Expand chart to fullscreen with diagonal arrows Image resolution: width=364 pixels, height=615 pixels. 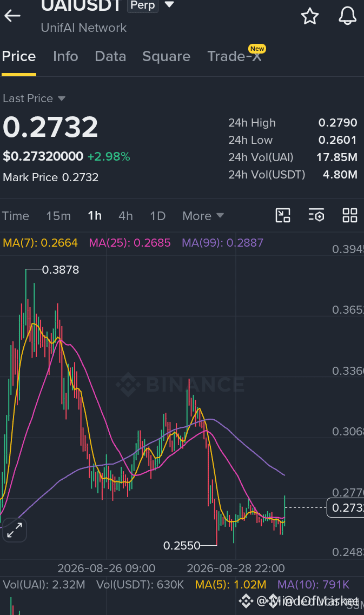pos(15,530)
